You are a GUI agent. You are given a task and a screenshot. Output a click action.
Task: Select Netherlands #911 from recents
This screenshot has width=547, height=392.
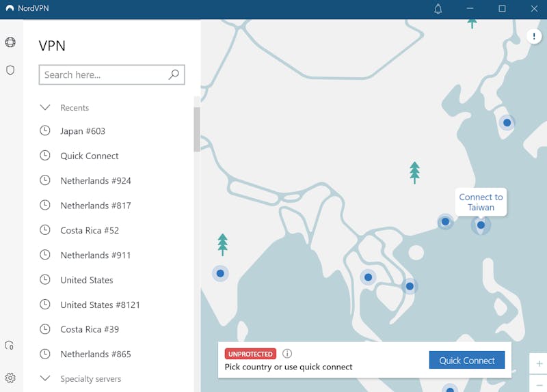(x=96, y=255)
